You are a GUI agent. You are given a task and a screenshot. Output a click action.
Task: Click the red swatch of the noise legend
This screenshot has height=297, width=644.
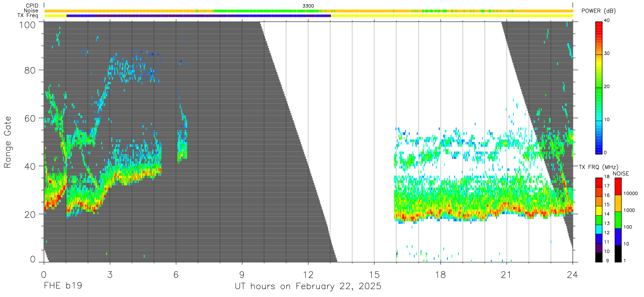click(x=618, y=186)
